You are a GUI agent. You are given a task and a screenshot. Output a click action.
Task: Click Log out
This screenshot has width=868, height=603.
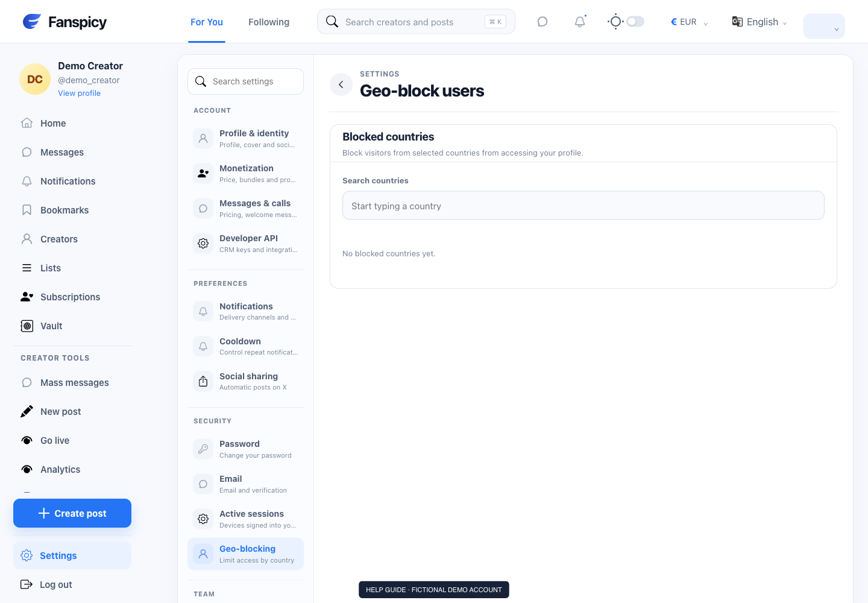[x=72, y=584]
